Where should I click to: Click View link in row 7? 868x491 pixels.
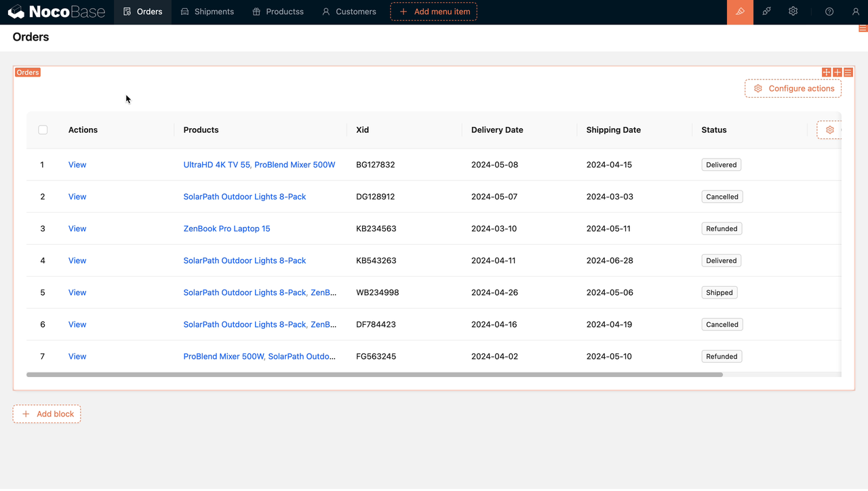(x=77, y=356)
